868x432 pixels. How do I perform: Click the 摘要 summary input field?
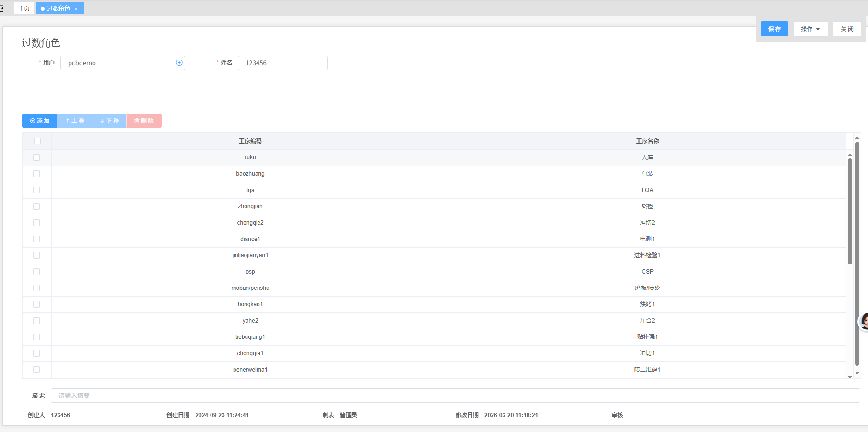point(455,396)
